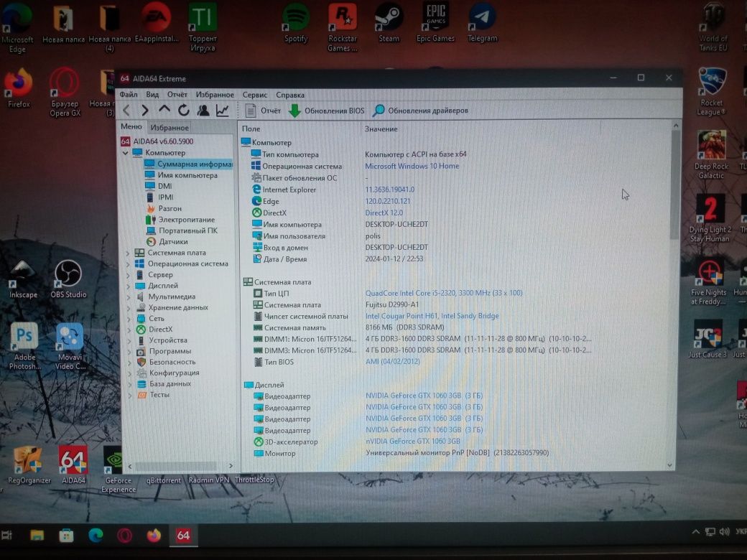Open Adobe Photoshop desktop shortcut

pos(24,346)
